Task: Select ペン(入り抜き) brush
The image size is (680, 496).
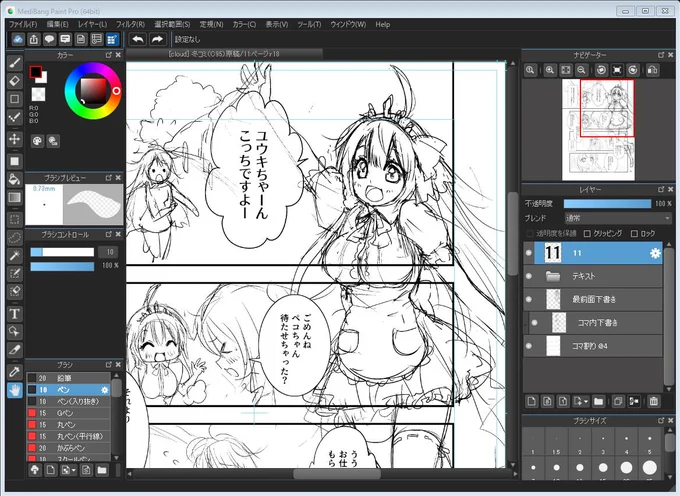Action: [69, 401]
